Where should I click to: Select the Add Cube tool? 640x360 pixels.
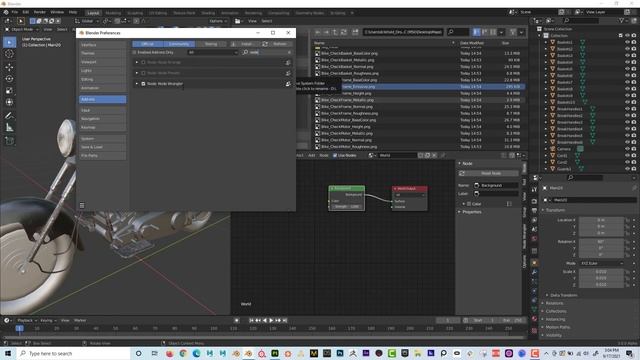[9, 141]
